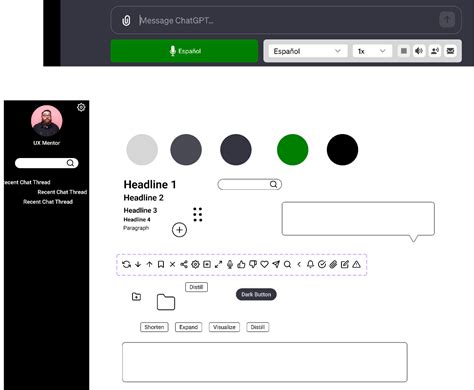Click the green Español microphone button
Image resolution: width=474 pixels, height=390 pixels.
click(184, 51)
